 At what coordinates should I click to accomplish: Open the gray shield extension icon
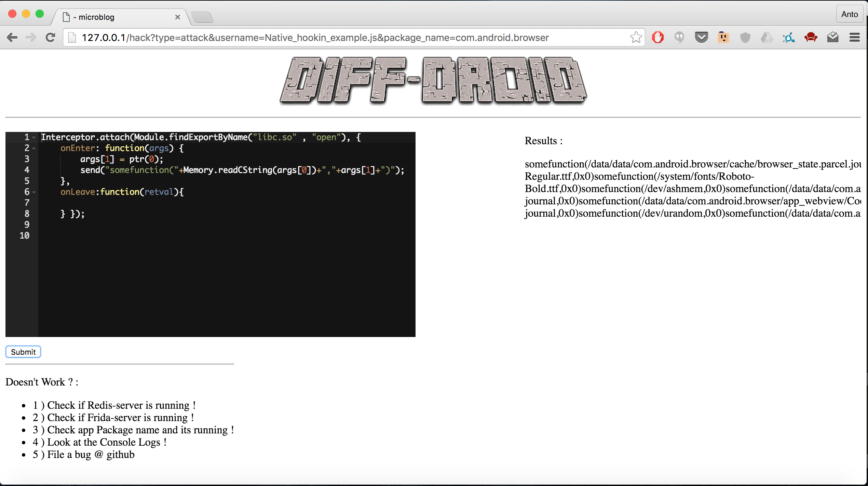745,37
